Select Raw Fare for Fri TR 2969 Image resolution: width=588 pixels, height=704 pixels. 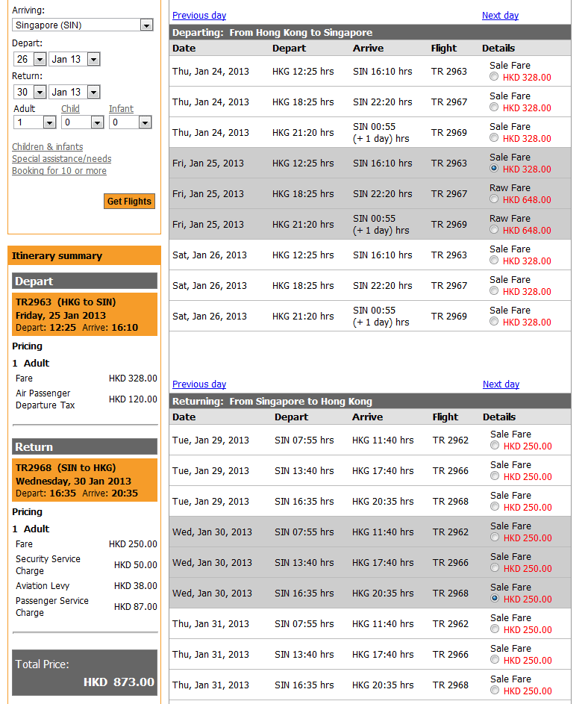tap(494, 230)
